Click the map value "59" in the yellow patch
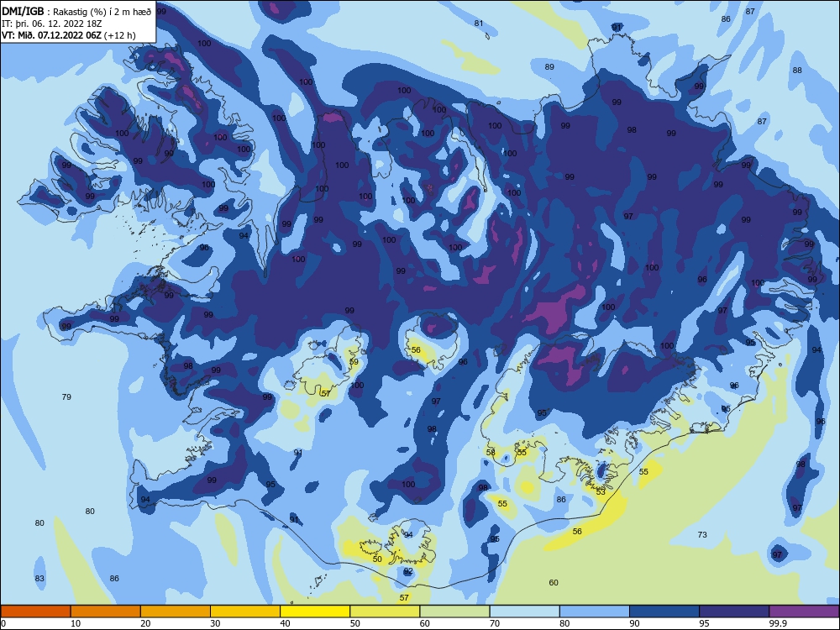Viewport: 840px width, 630px height. [x=354, y=361]
